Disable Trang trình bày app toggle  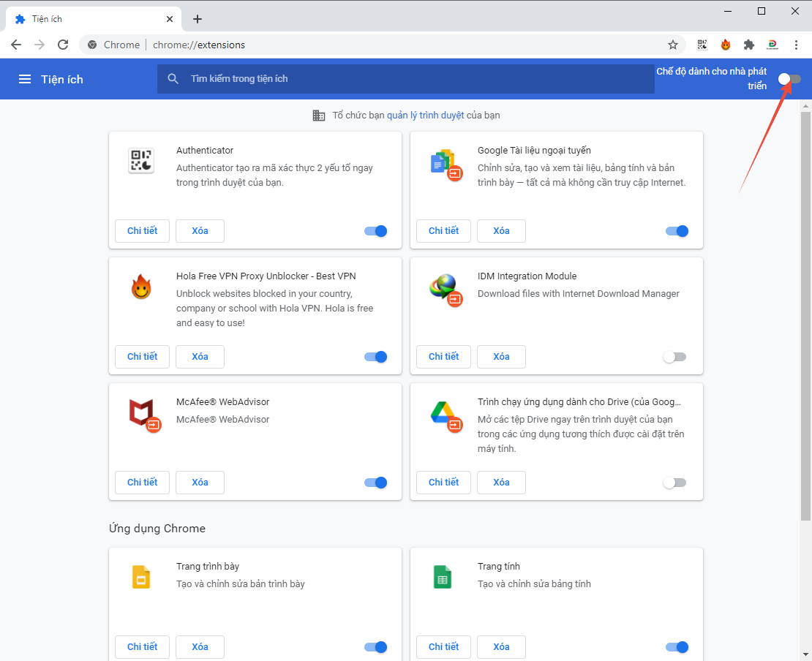375,647
